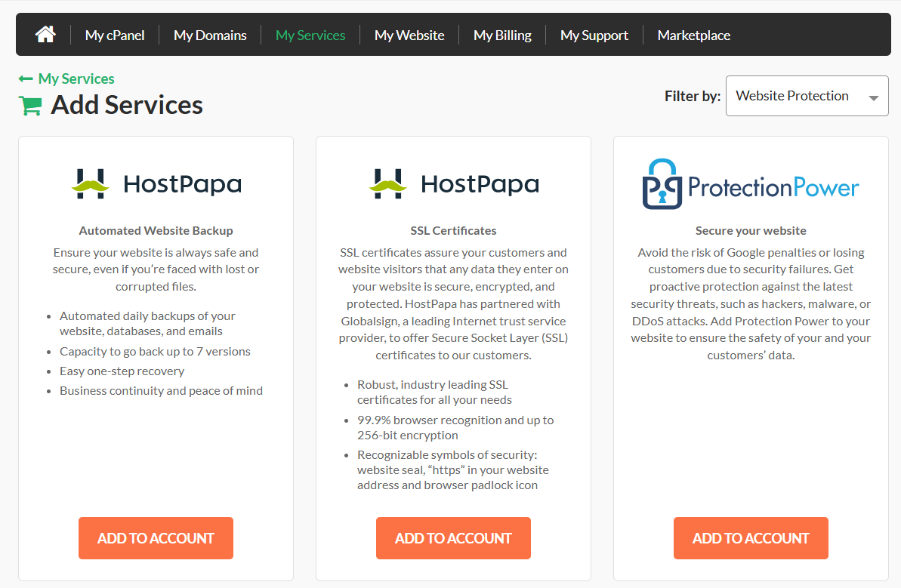Click 'Easy one-step recovery' bullet

[122, 371]
